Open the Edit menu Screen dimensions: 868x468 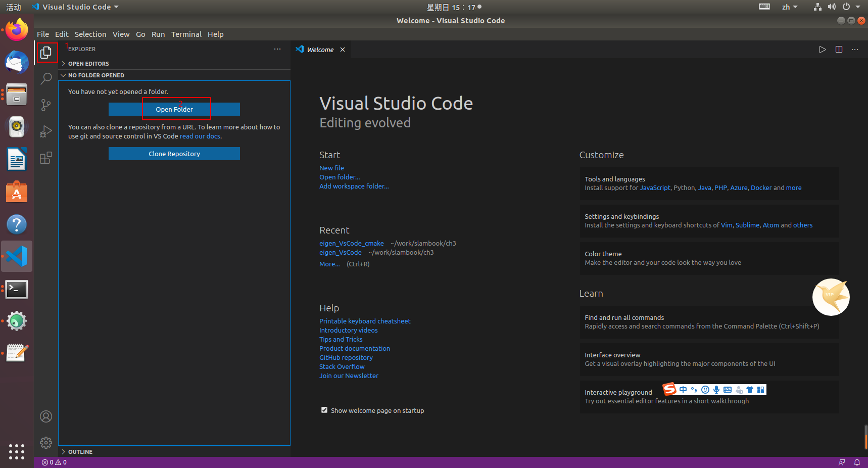62,34
